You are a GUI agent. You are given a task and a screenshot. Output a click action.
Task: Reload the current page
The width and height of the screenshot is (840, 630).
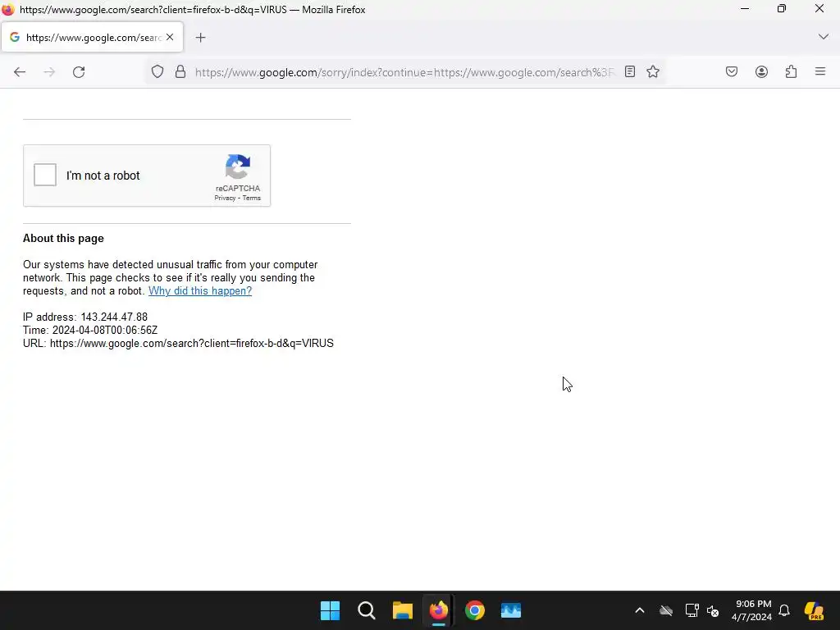[79, 72]
